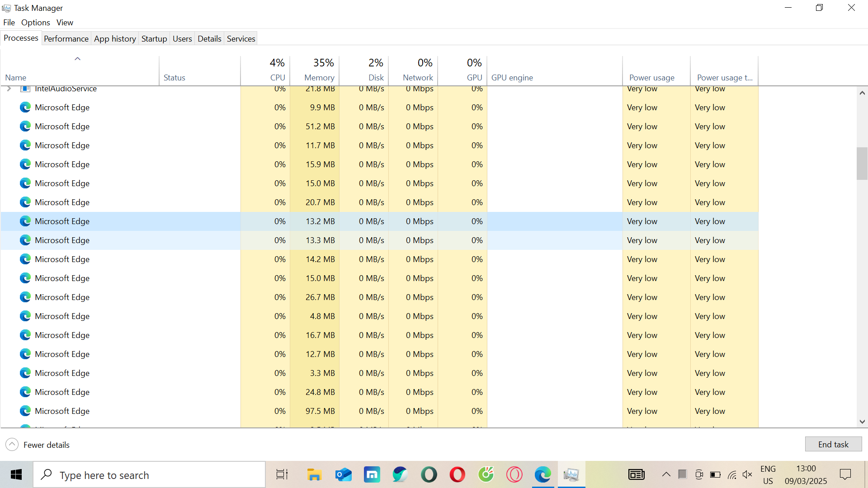This screenshot has height=488, width=868.
Task: Open the View menu
Action: pyautogui.click(x=65, y=23)
